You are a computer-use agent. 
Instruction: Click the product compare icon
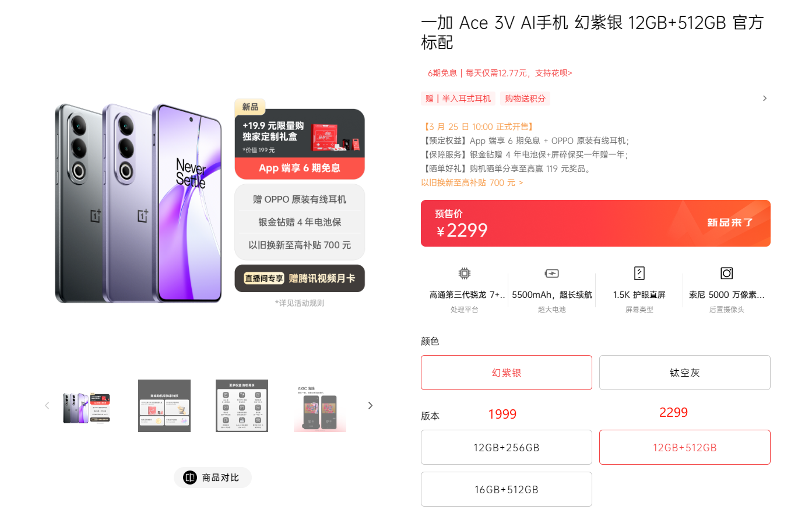click(190, 478)
